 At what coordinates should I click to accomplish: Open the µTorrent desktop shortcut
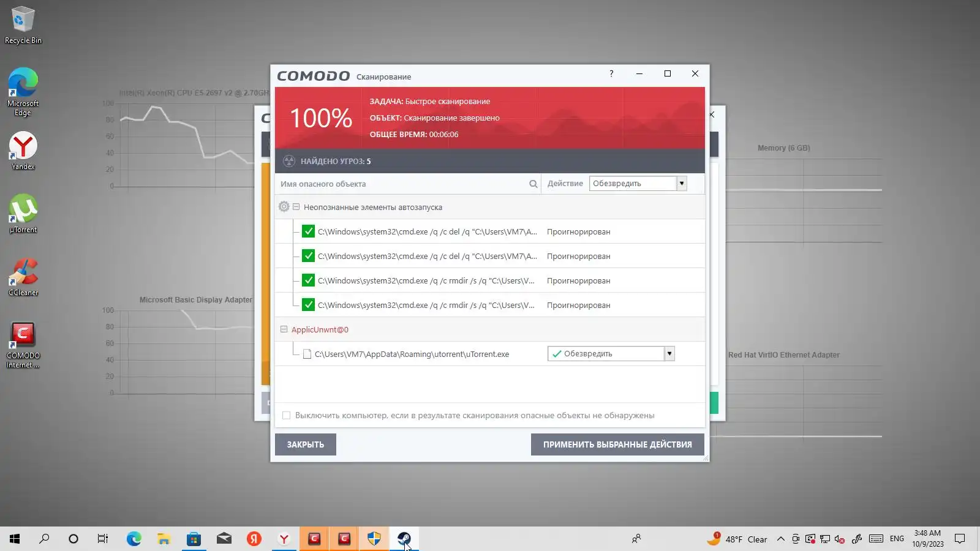click(x=23, y=214)
